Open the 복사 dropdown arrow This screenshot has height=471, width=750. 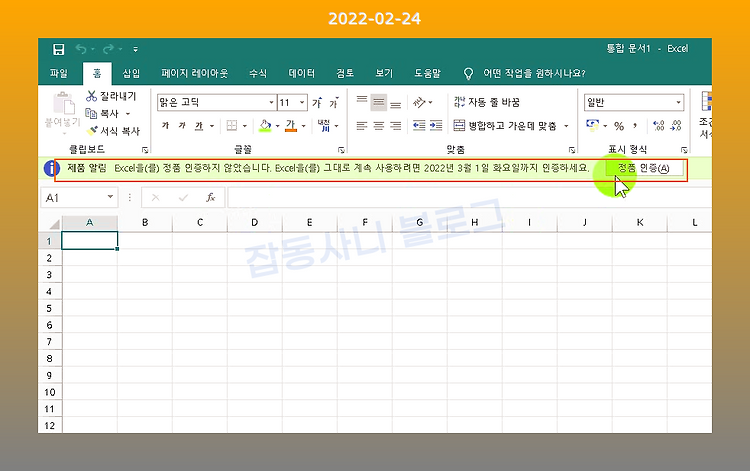[x=128, y=114]
